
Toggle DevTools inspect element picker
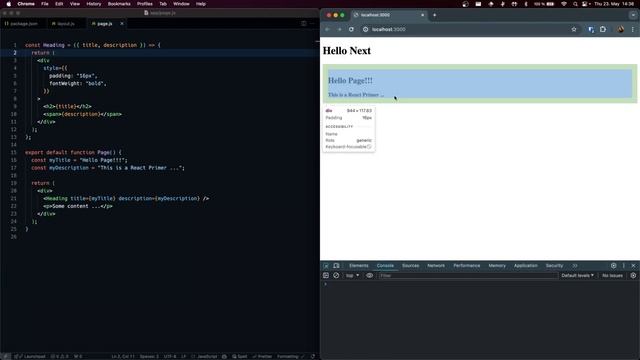[326, 266]
